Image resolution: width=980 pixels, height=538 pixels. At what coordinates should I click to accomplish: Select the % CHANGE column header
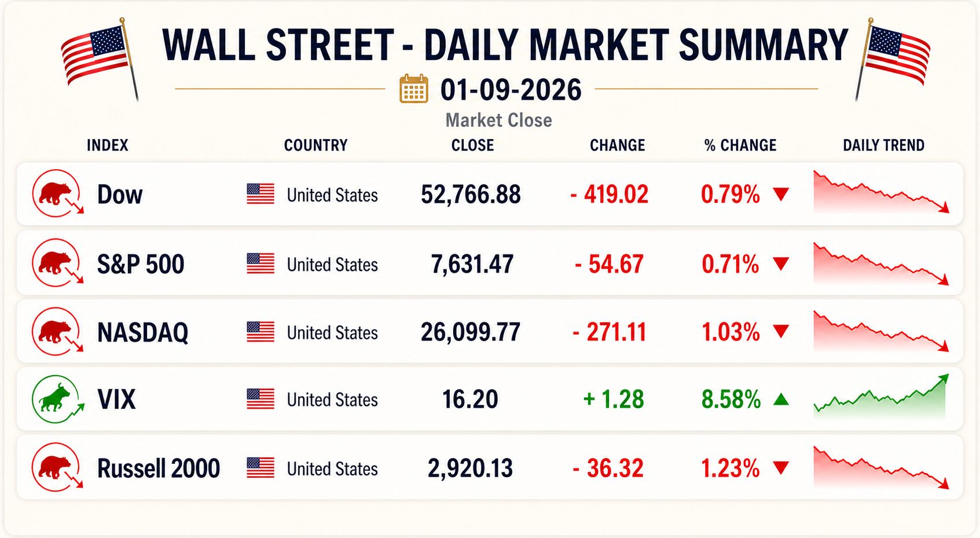tap(740, 145)
